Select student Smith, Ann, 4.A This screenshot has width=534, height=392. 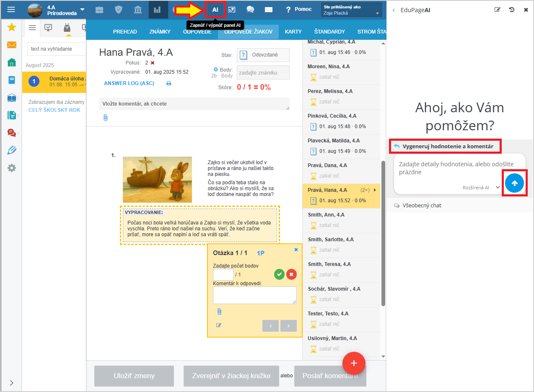coord(341,221)
